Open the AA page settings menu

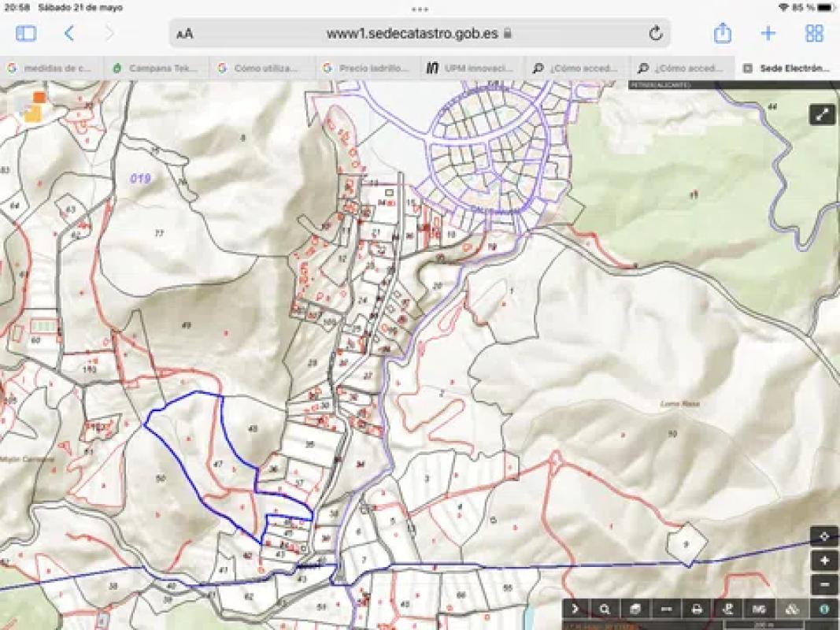point(185,34)
